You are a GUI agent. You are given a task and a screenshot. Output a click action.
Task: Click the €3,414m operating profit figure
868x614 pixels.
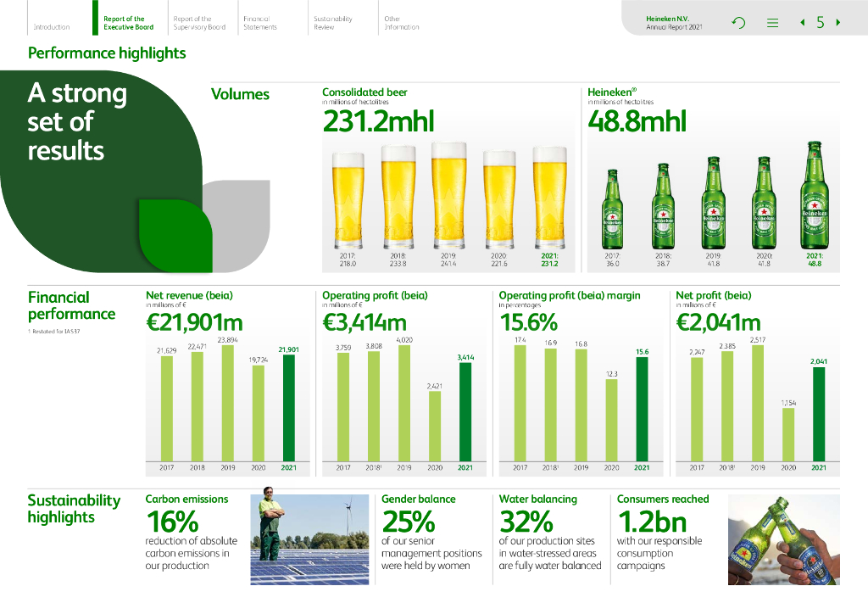click(364, 323)
